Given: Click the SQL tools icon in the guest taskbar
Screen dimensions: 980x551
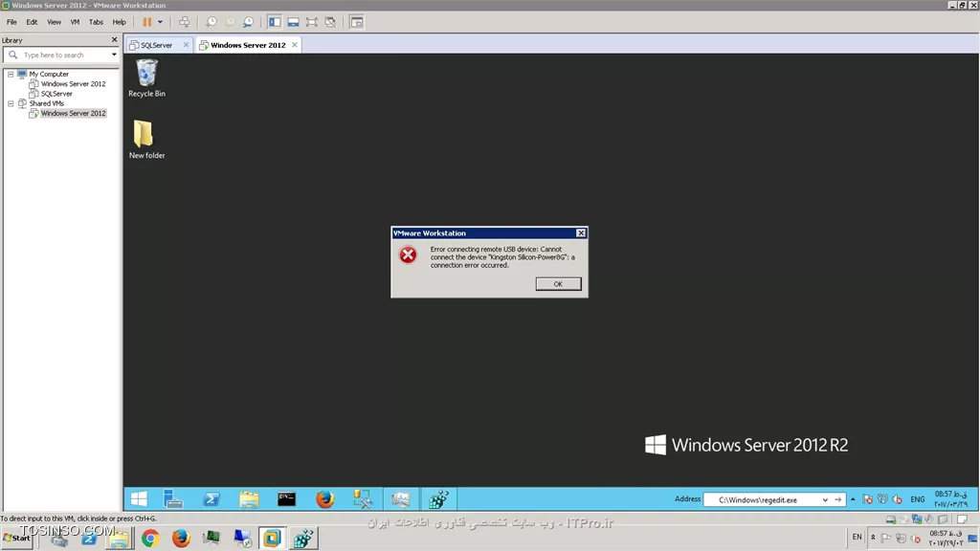Looking at the screenshot, I should (x=363, y=498).
